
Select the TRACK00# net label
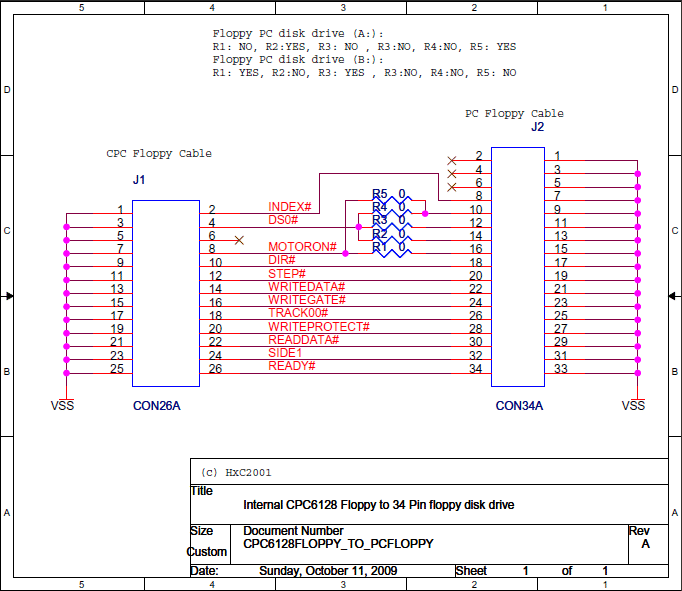(298, 313)
